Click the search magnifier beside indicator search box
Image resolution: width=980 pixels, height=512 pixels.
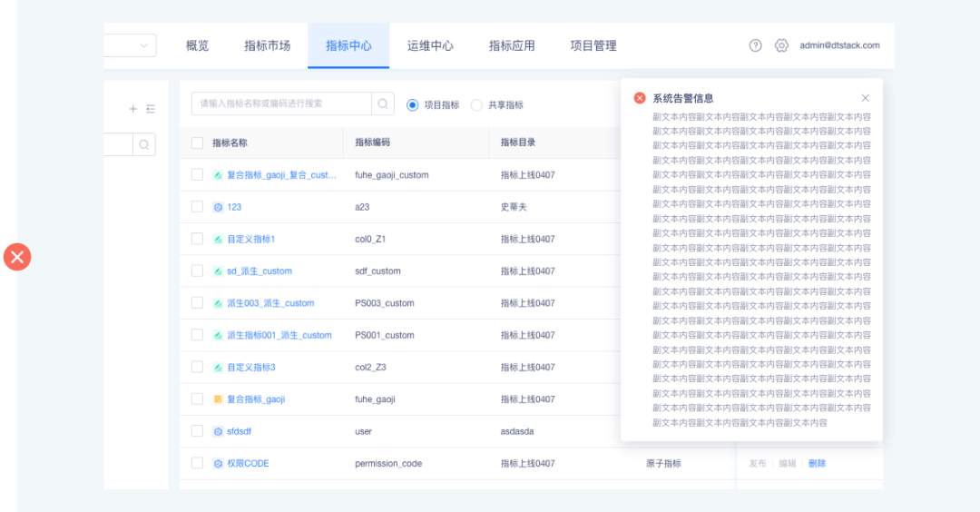(384, 104)
